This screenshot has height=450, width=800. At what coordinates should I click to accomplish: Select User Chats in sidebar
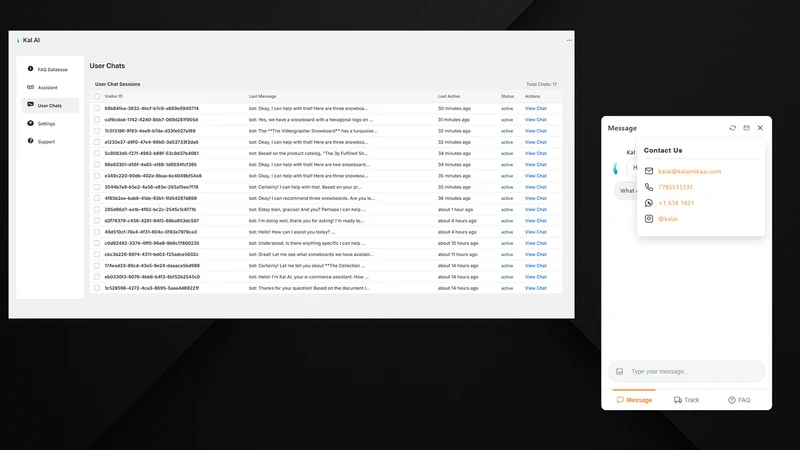coord(50,106)
